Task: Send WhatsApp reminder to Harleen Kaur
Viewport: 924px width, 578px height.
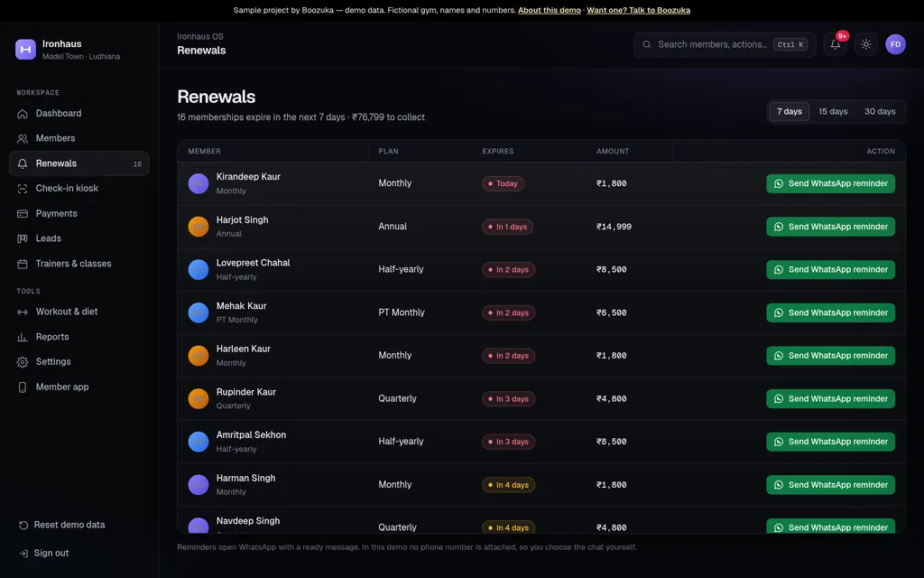Action: coord(830,356)
